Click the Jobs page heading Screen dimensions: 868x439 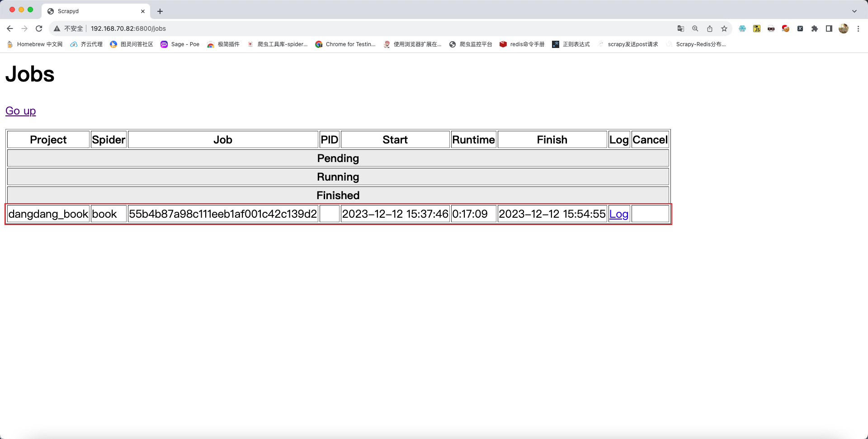[x=30, y=74]
